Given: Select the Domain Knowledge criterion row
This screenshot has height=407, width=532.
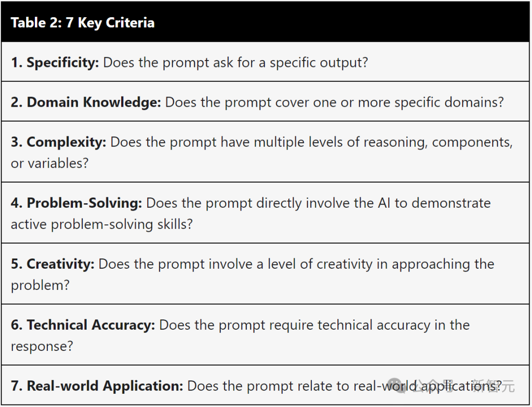Looking at the screenshot, I should (x=266, y=101).
